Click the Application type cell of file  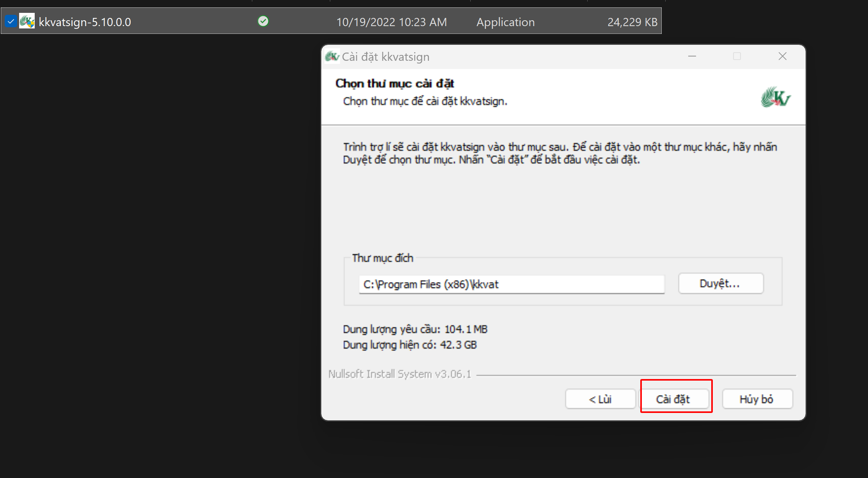tap(505, 22)
